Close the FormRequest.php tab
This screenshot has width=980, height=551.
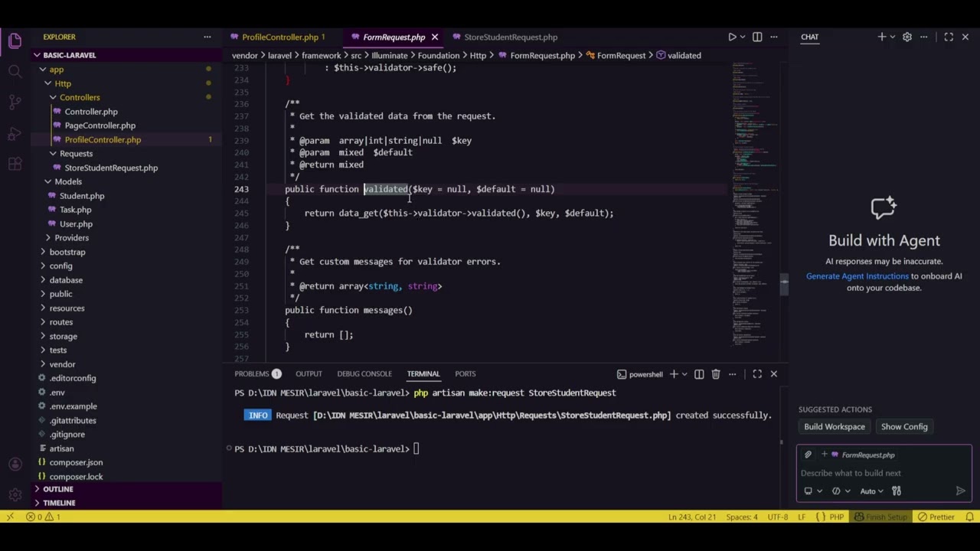click(434, 37)
